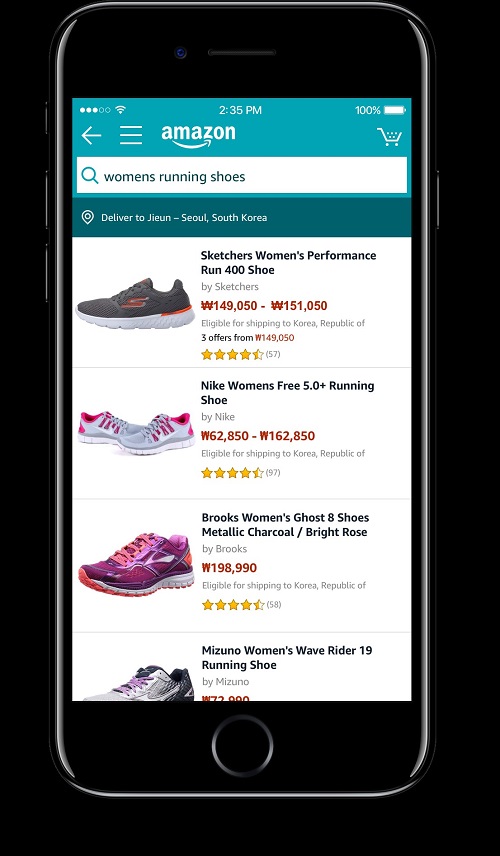This screenshot has height=856, width=500.
Task: Tap the search magnifier icon
Action: click(x=90, y=176)
